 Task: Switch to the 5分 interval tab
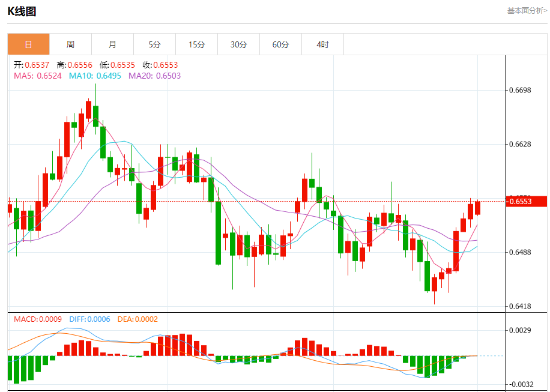point(154,44)
